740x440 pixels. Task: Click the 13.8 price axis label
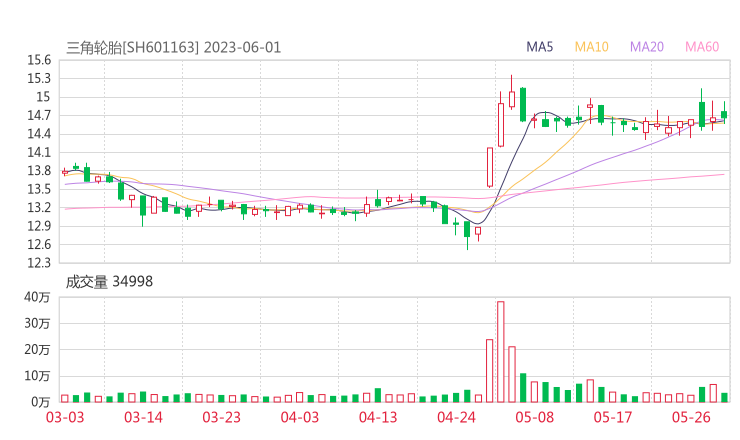(39, 170)
